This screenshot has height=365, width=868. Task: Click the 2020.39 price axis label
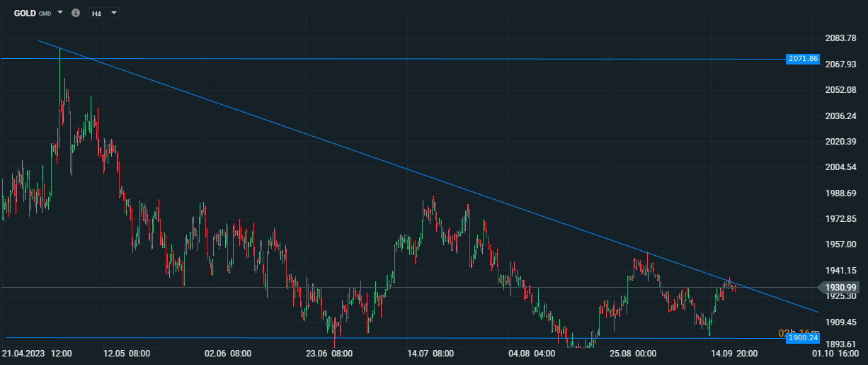pyautogui.click(x=841, y=141)
